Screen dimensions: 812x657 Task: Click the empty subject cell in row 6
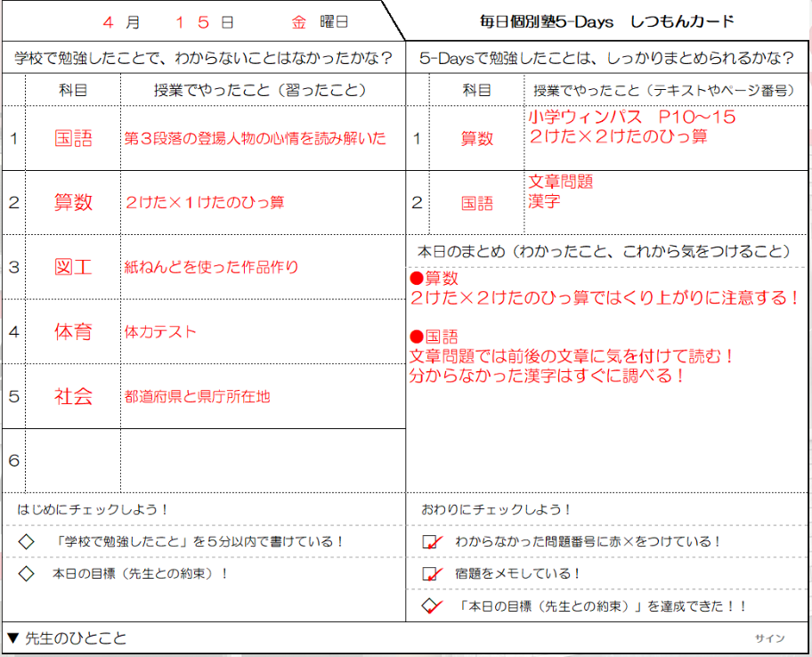(x=73, y=460)
